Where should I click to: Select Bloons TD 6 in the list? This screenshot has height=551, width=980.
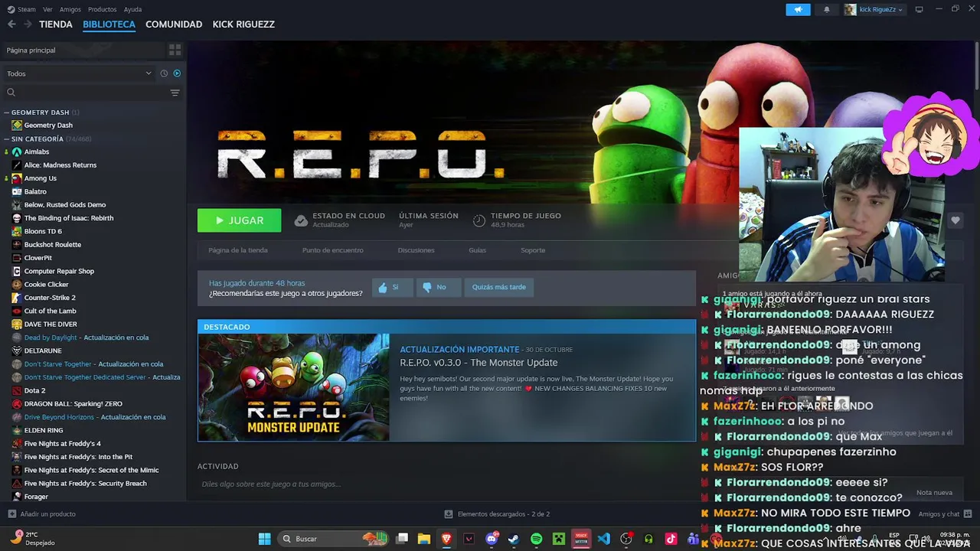point(43,231)
